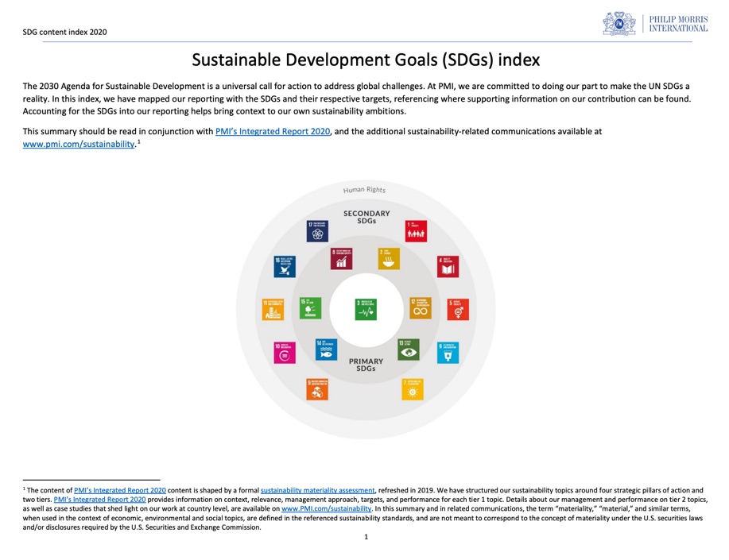Click the 'Sustainable Development Goals (SDGs) index' title
The width and height of the screenshot is (729, 560).
point(366,60)
